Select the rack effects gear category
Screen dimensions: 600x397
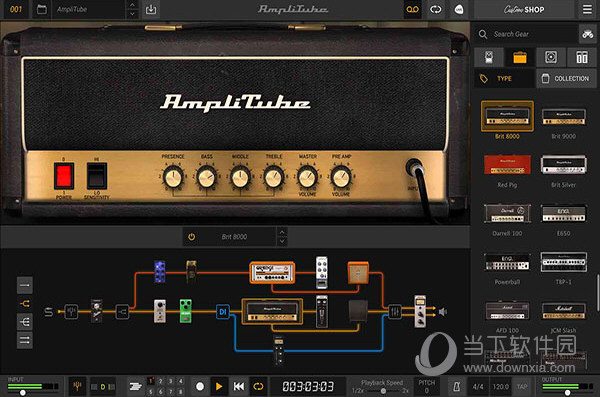582,57
